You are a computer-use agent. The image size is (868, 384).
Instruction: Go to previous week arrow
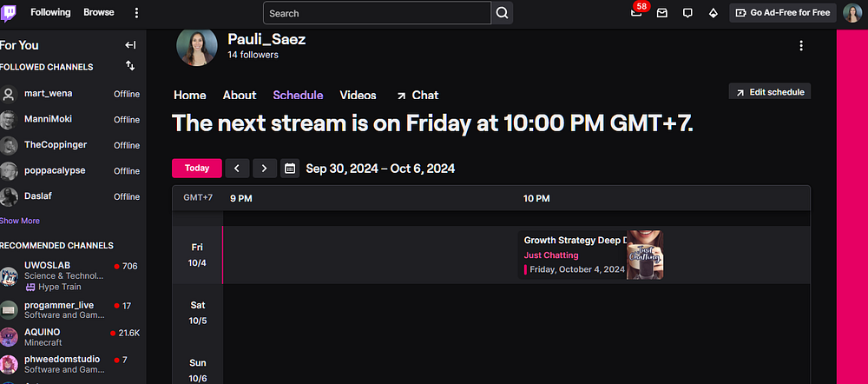pyautogui.click(x=237, y=169)
